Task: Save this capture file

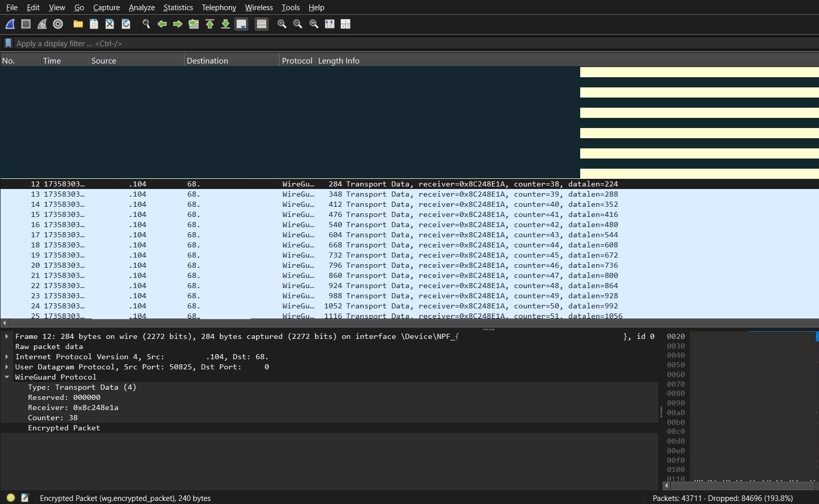Action: pos(94,24)
